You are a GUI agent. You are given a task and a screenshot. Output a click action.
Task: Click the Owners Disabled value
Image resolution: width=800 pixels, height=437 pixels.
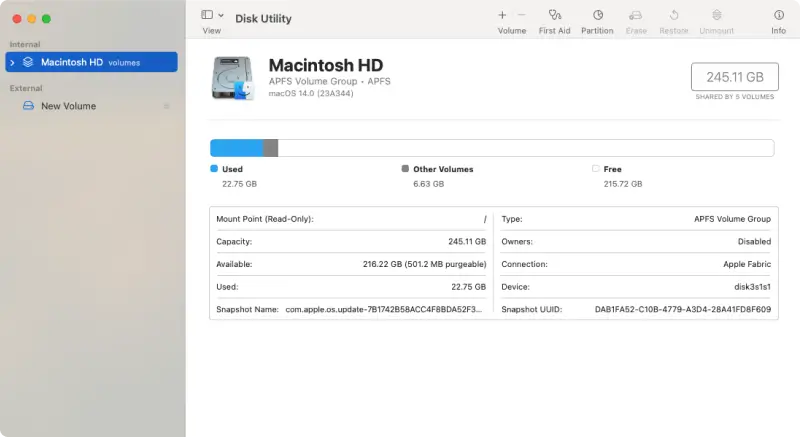click(754, 242)
